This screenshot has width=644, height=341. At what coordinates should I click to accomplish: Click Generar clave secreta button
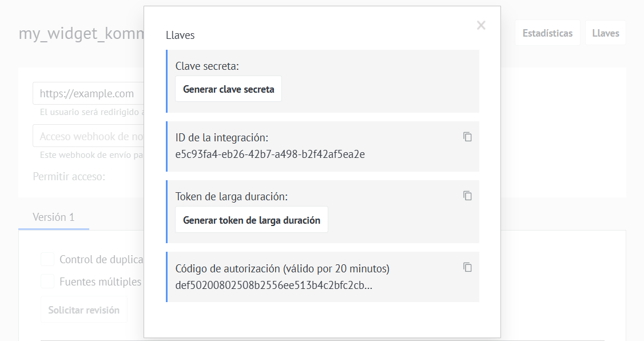coord(228,89)
